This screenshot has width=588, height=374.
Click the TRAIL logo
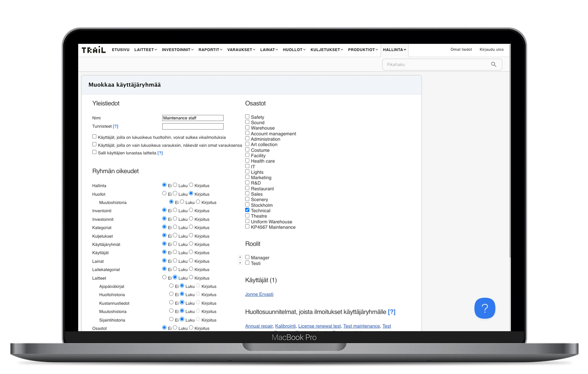[94, 50]
